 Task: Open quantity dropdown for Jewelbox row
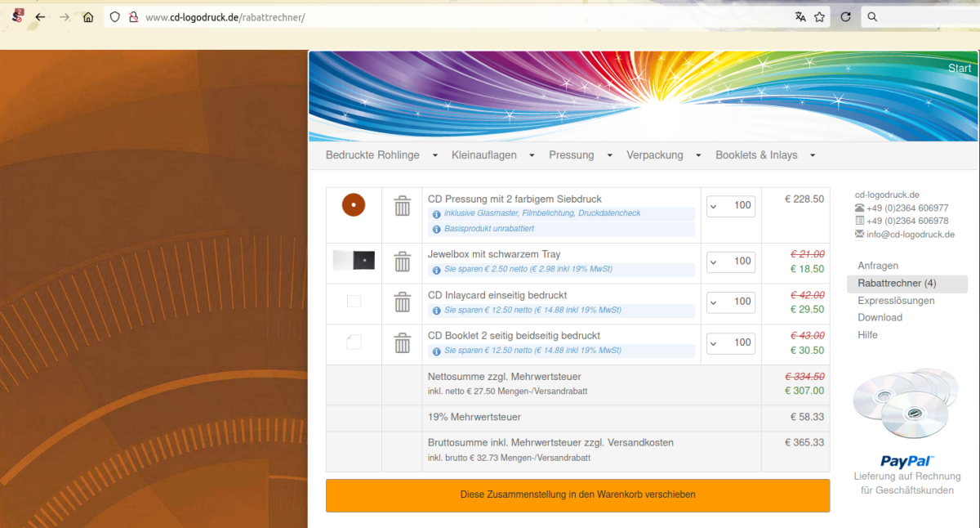[731, 262]
